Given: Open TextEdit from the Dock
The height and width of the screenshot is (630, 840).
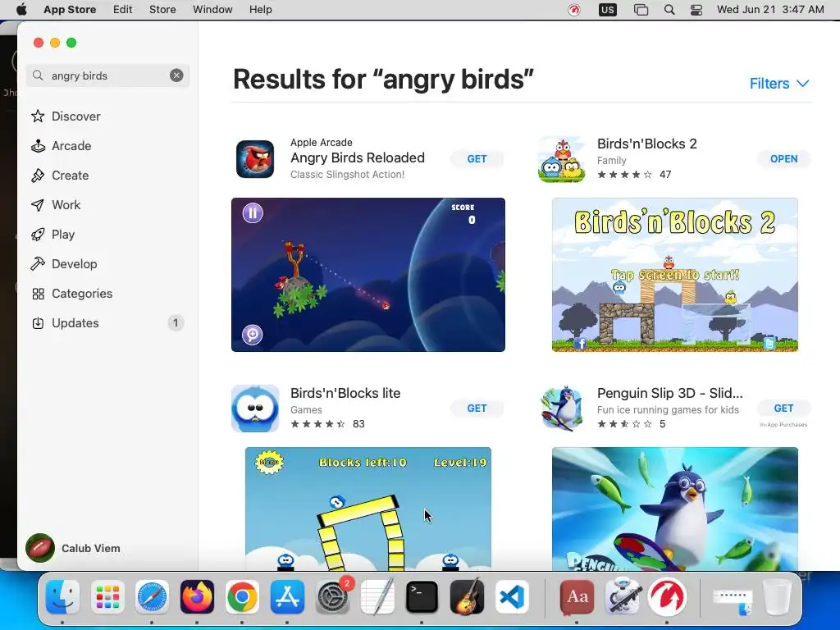Looking at the screenshot, I should [x=377, y=597].
